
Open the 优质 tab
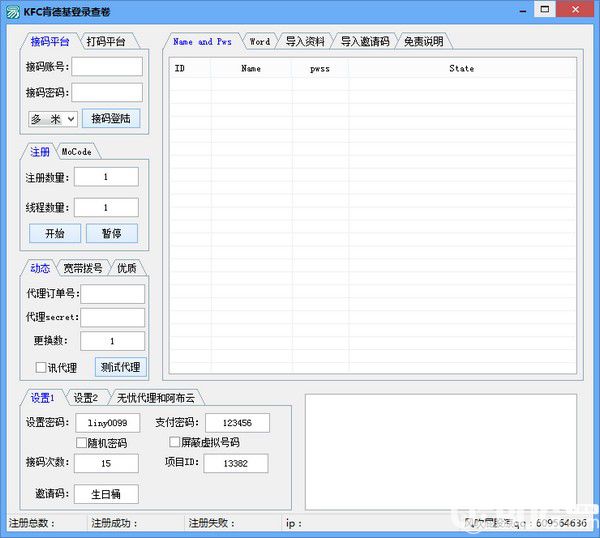coord(127,268)
